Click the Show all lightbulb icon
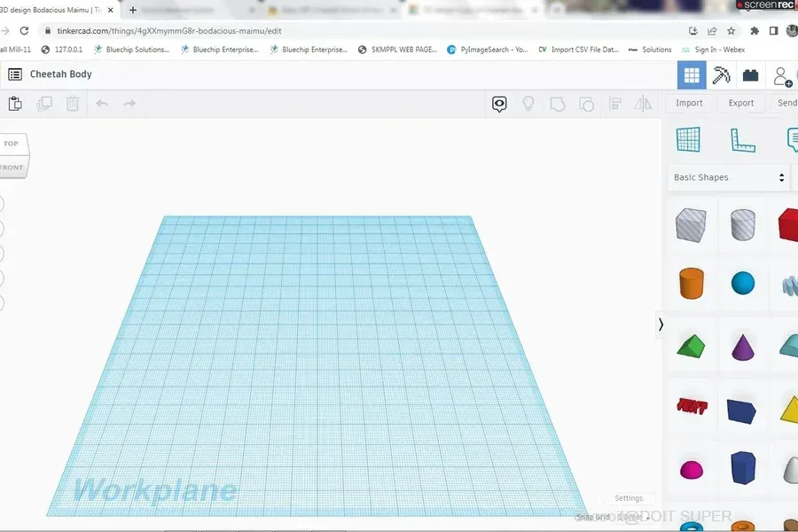 tap(528, 104)
